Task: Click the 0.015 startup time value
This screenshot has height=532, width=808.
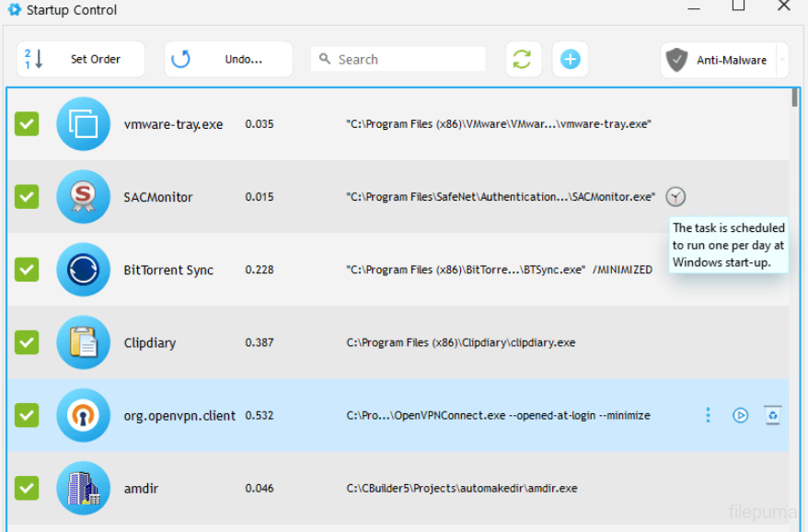Action: (x=260, y=197)
